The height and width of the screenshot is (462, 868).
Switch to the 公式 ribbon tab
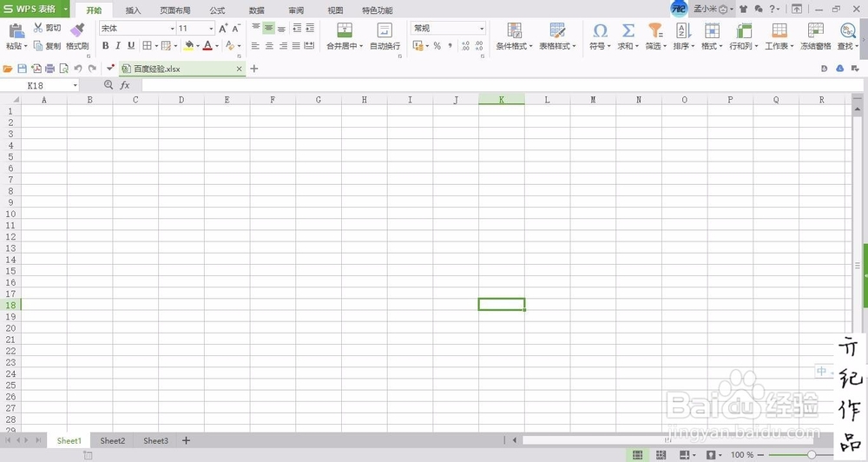(x=217, y=10)
